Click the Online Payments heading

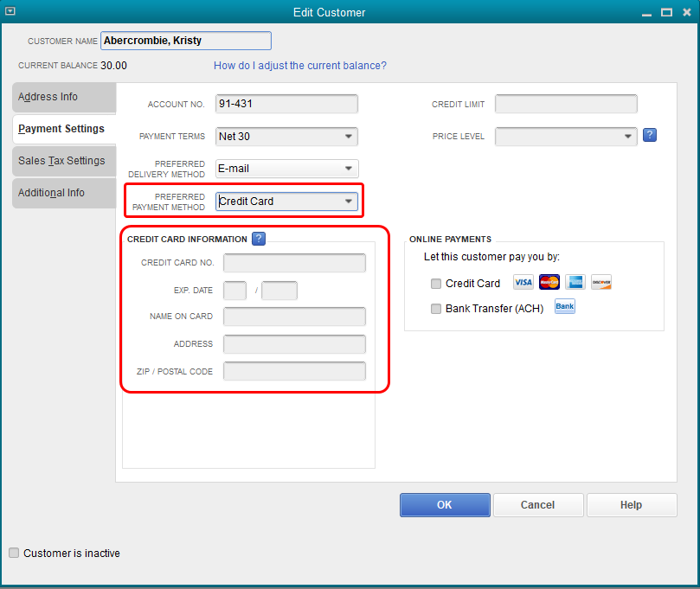(450, 240)
